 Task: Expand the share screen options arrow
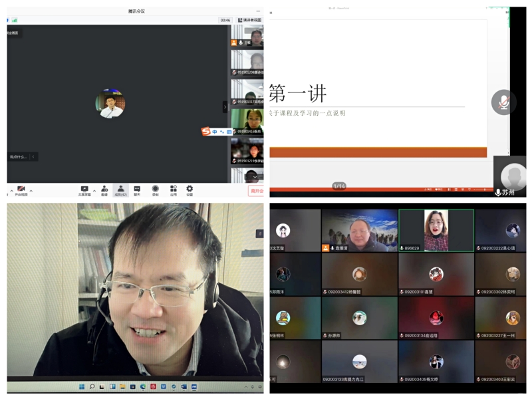tap(94, 190)
